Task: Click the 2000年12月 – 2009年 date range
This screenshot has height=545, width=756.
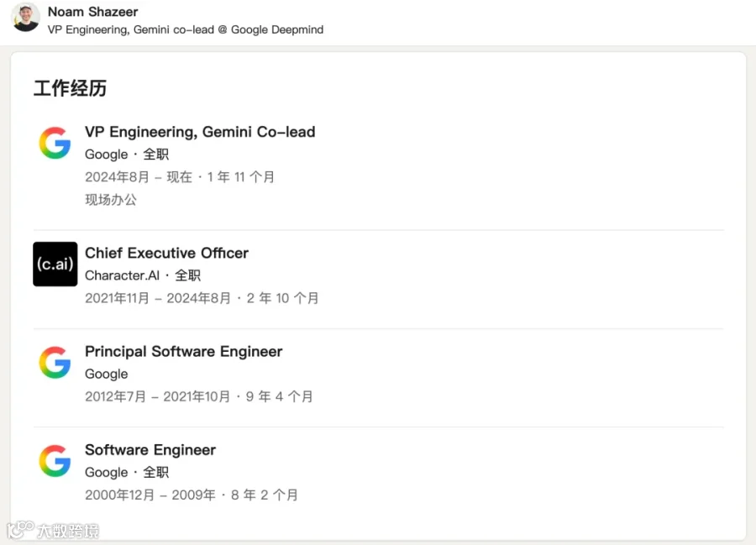Action: point(150,495)
